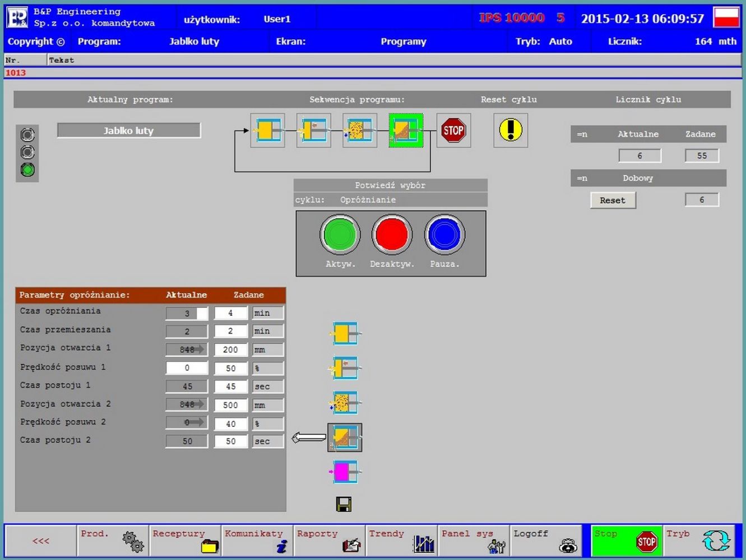Open the Trendy charts screen
The height and width of the screenshot is (560, 746).
pos(402,541)
